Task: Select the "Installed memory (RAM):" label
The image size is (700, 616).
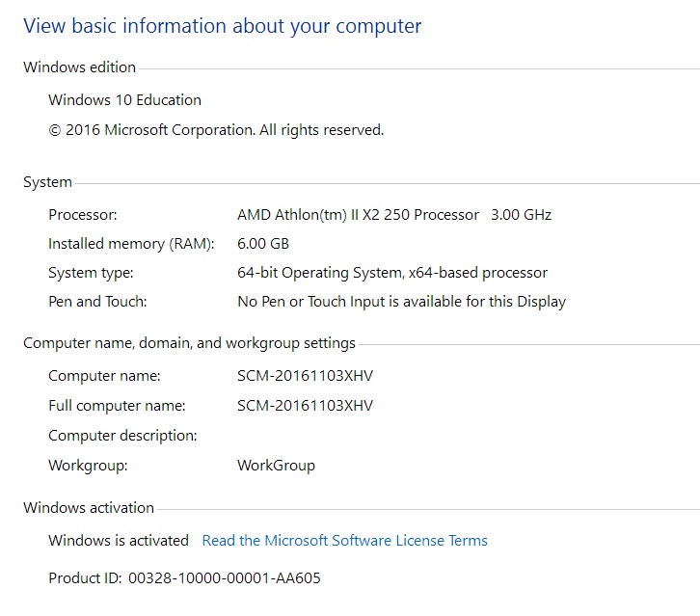Action: pyautogui.click(x=131, y=244)
